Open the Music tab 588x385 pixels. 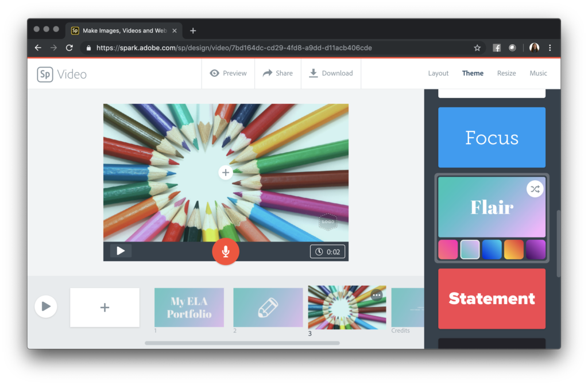click(538, 73)
